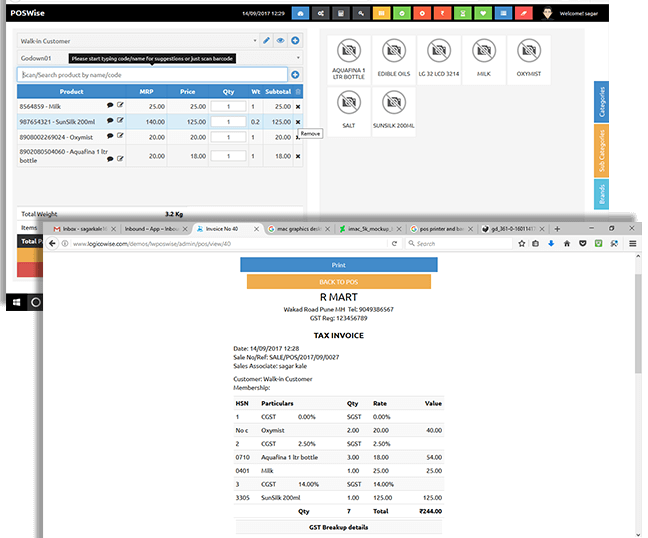Open edit icon on Oxymist row
This screenshot has height=538, width=648.
pyautogui.click(x=120, y=136)
